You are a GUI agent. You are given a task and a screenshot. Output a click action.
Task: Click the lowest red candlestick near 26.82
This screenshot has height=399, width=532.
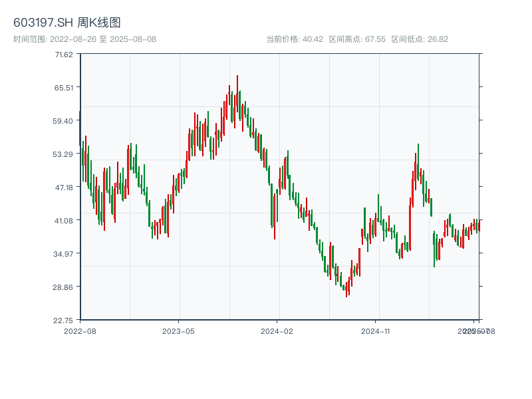346,289
